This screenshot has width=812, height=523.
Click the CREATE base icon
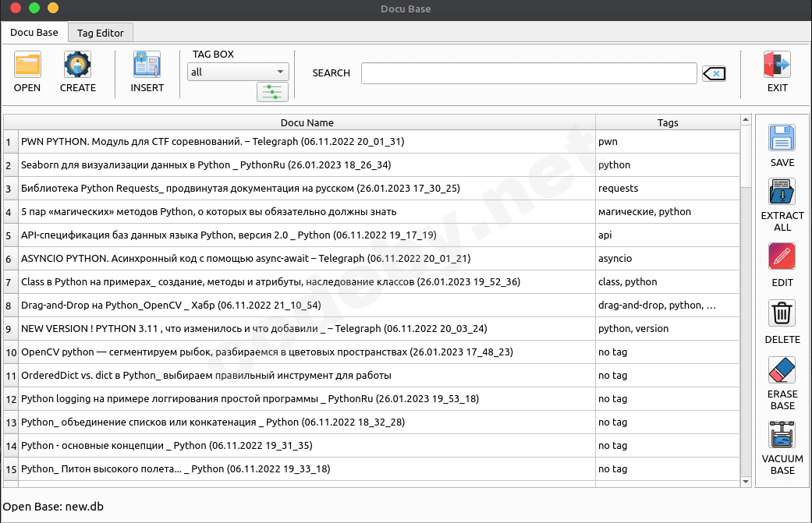(x=77, y=65)
